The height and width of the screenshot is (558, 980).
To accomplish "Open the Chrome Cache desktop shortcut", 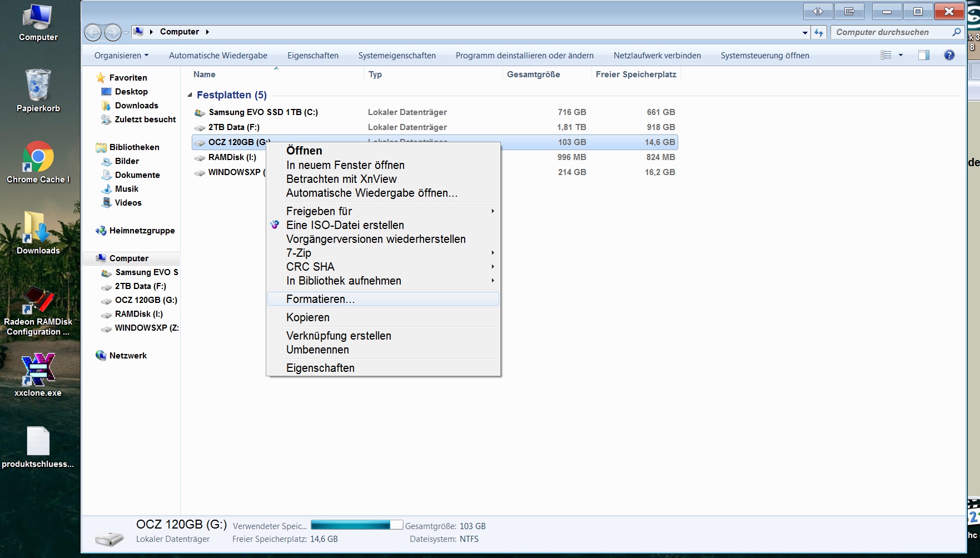I will pos(38,162).
